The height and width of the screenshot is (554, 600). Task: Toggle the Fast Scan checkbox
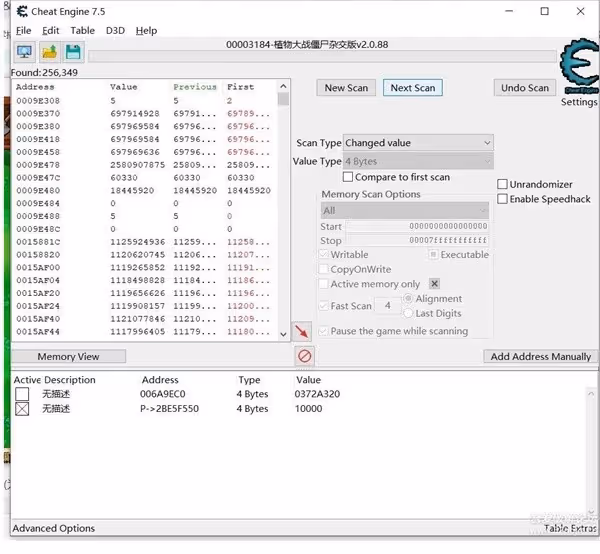(324, 306)
